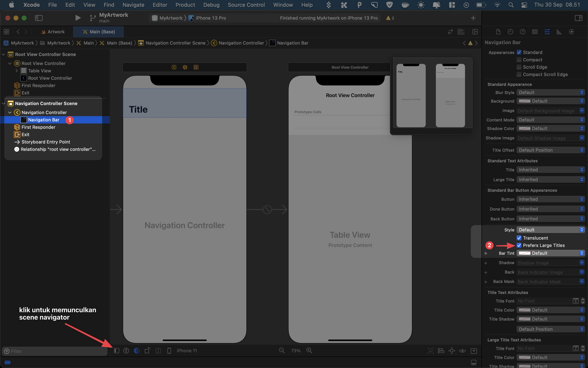Click the orientation rotate icon

147,350
